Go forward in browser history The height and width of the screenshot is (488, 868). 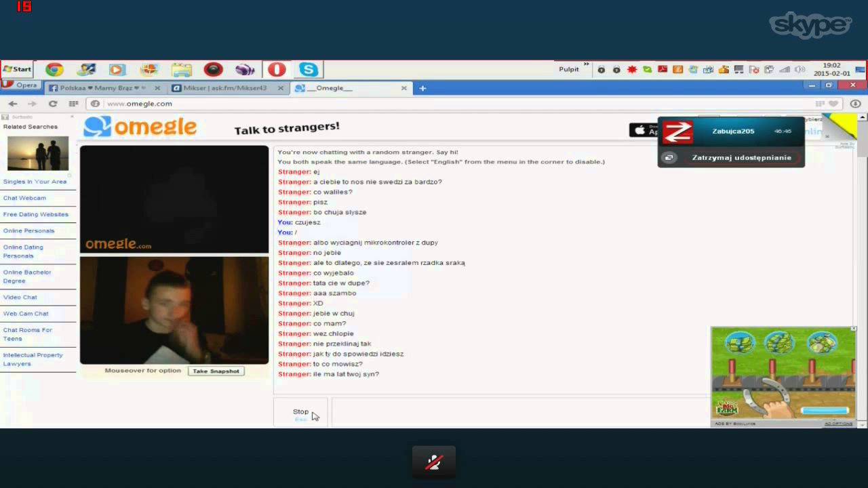click(x=32, y=104)
